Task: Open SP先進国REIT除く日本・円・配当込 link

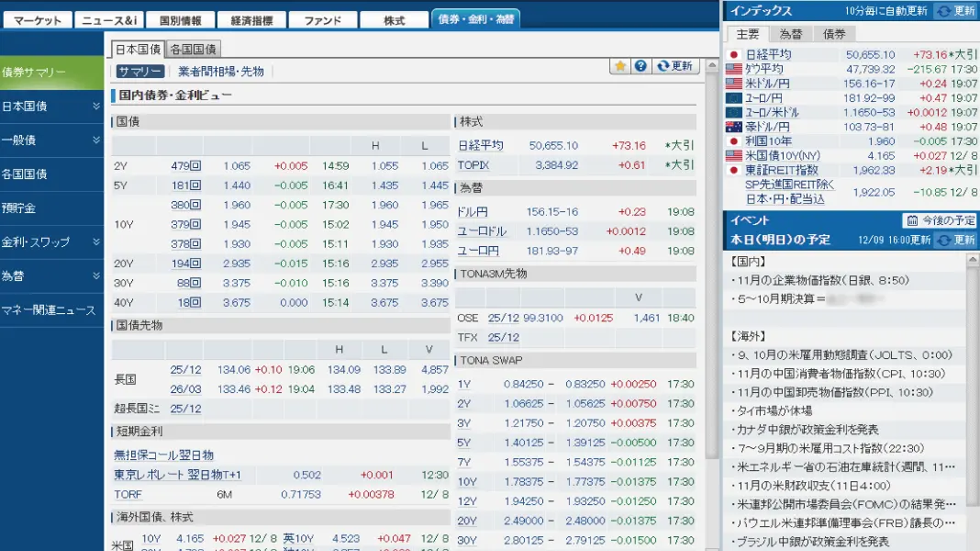Action: 789,191
